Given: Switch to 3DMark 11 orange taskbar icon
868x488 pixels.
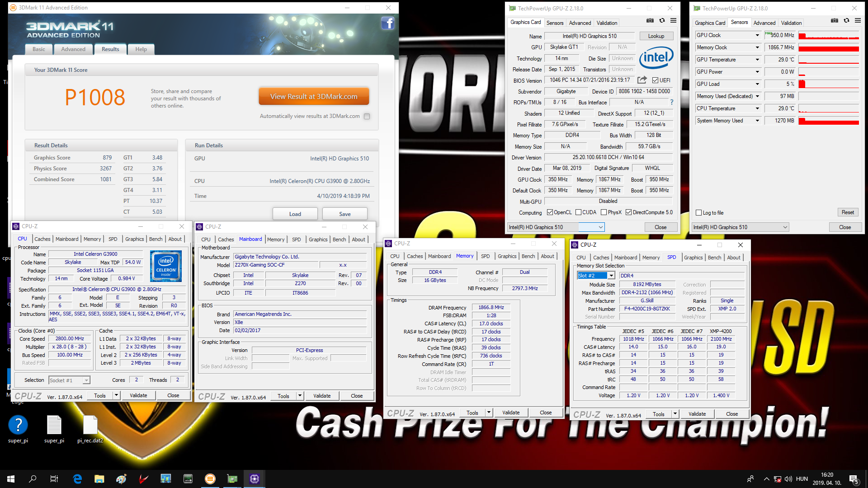Looking at the screenshot, I should coord(210,479).
